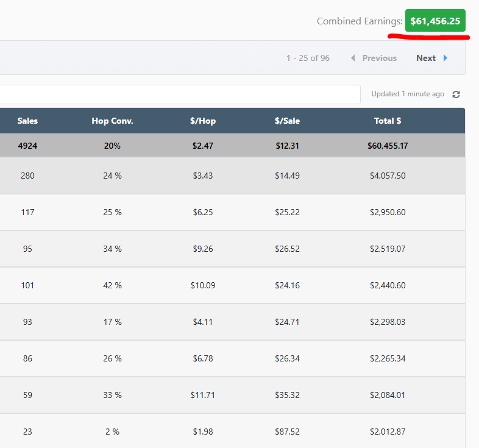
Task: Click the $/Hop cell $11.71
Action: tap(203, 395)
